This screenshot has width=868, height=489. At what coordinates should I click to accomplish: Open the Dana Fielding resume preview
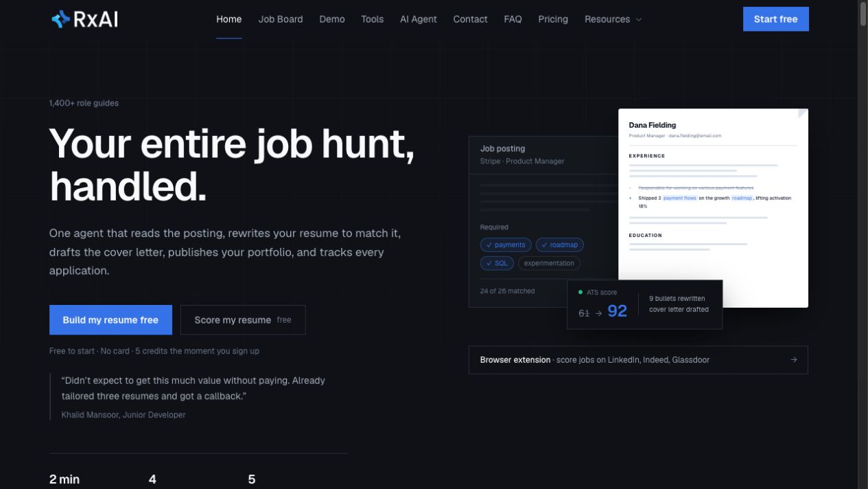pos(713,208)
